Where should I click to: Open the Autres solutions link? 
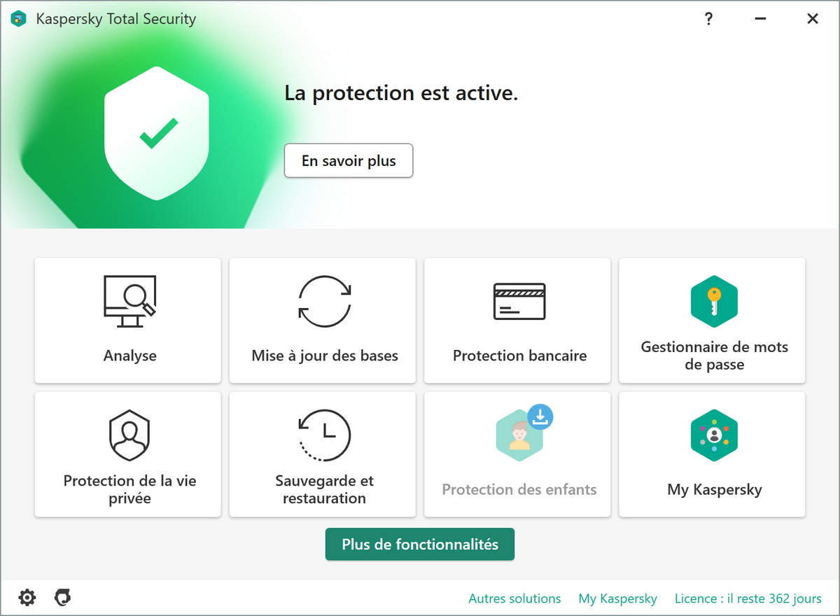[514, 598]
